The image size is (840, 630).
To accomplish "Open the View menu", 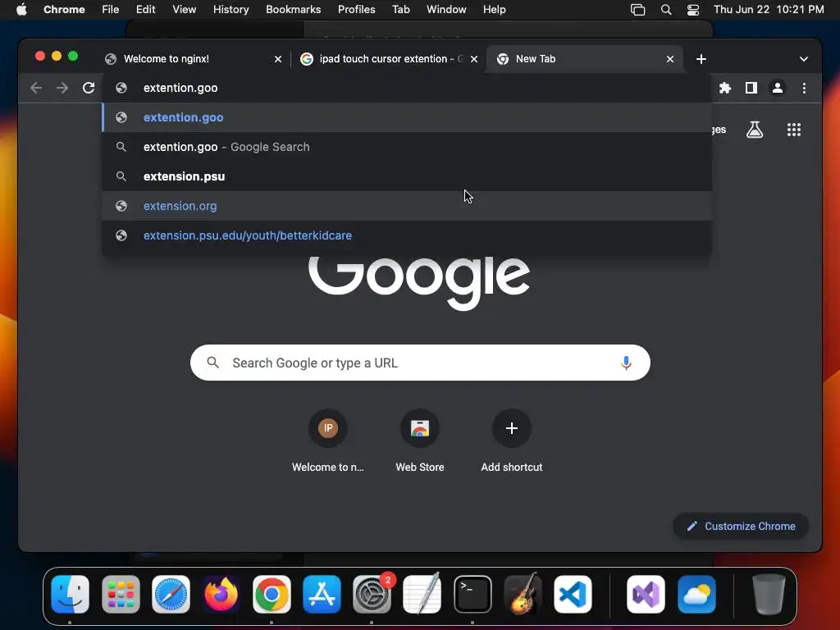I will click(185, 10).
